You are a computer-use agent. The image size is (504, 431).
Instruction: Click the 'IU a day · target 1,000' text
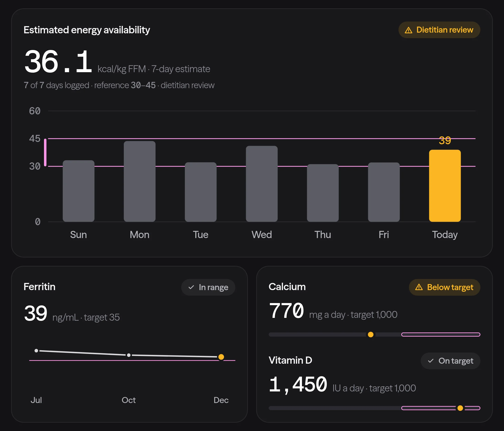click(x=374, y=388)
